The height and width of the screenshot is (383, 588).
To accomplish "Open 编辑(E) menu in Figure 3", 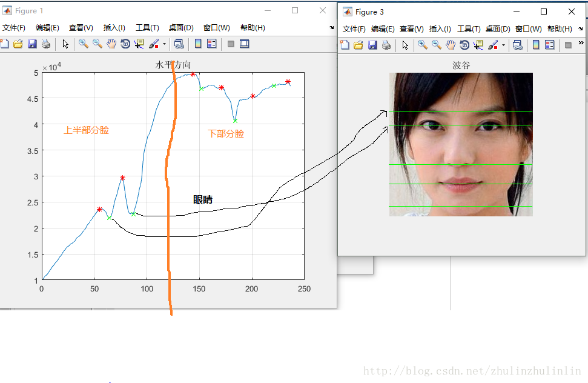I will click(383, 29).
